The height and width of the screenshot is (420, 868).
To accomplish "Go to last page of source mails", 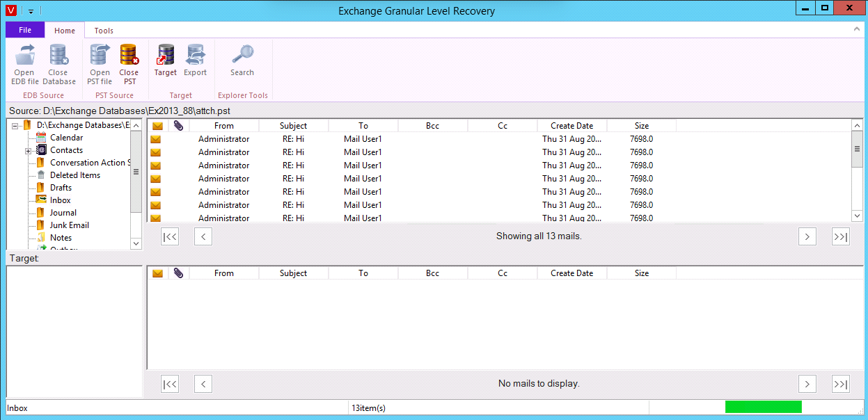I will 841,236.
